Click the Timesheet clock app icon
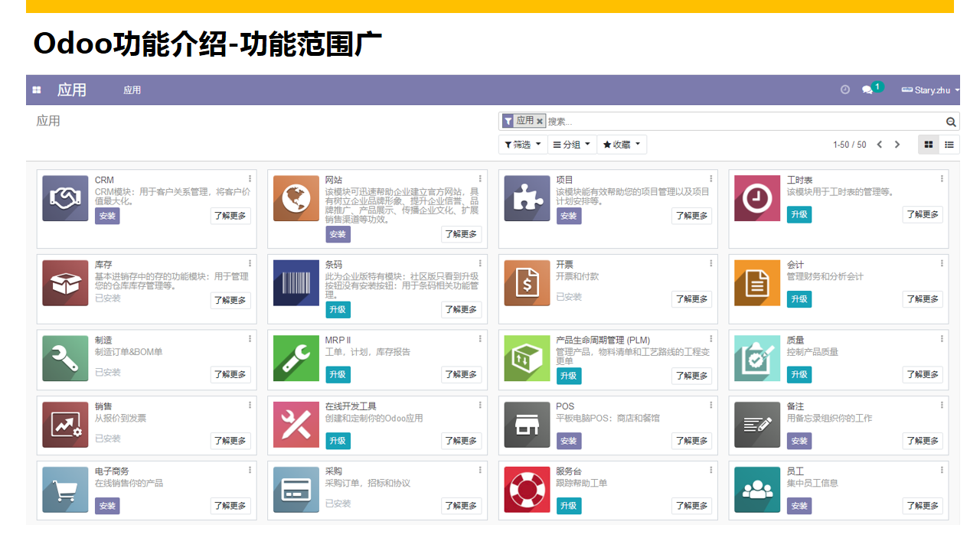This screenshot has width=980, height=551. point(757,198)
